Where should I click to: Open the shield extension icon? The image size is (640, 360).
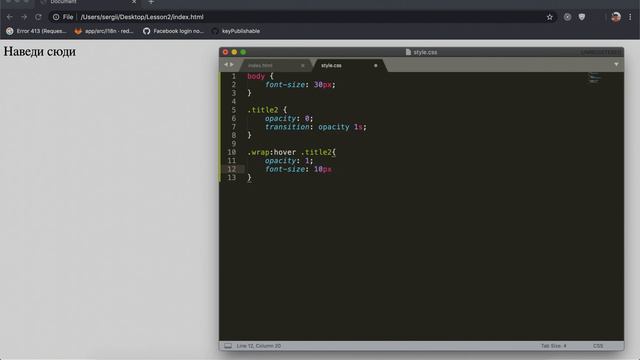[x=582, y=17]
